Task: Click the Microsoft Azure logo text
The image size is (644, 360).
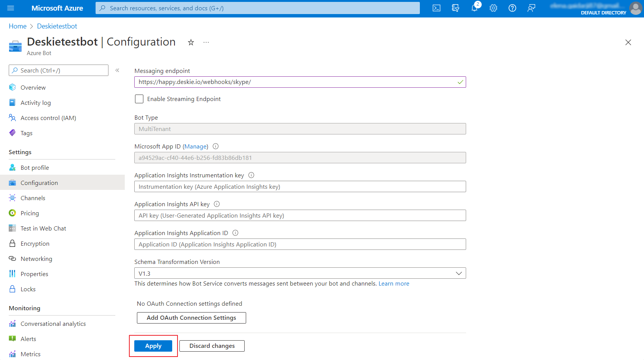Action: click(57, 8)
